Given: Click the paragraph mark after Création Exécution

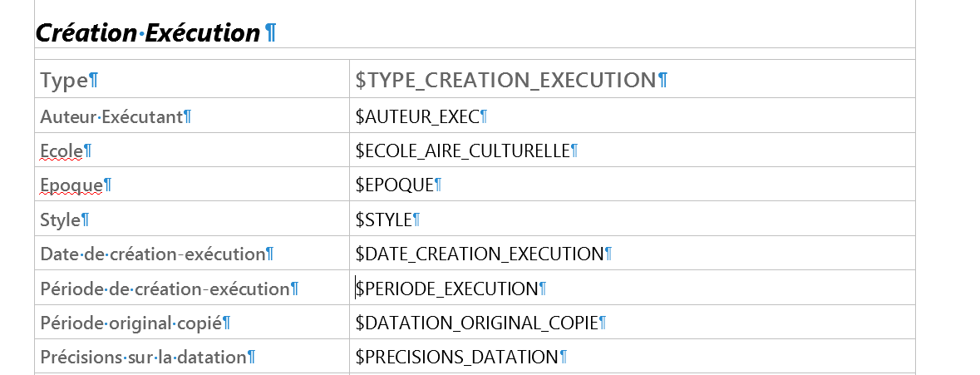Looking at the screenshot, I should pyautogui.click(x=270, y=32).
